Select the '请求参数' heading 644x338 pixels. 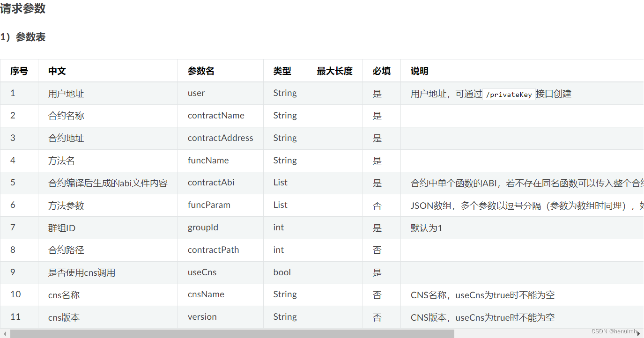[x=22, y=8]
